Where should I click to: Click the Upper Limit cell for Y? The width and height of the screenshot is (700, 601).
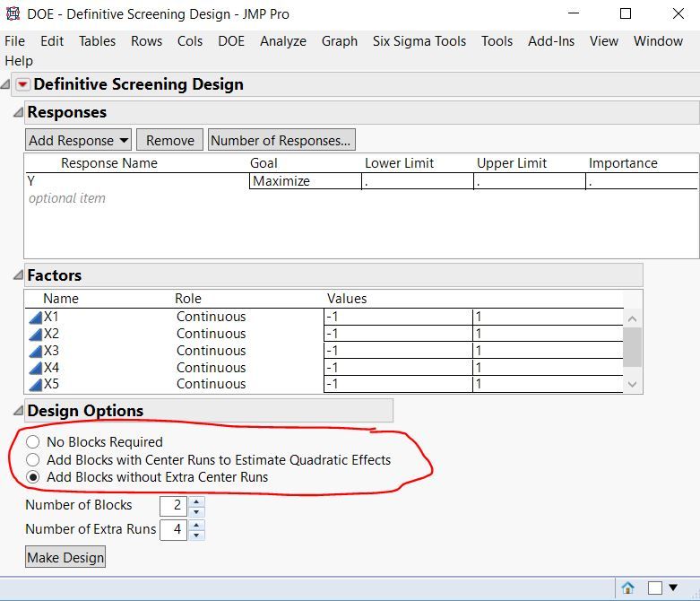pos(530,181)
